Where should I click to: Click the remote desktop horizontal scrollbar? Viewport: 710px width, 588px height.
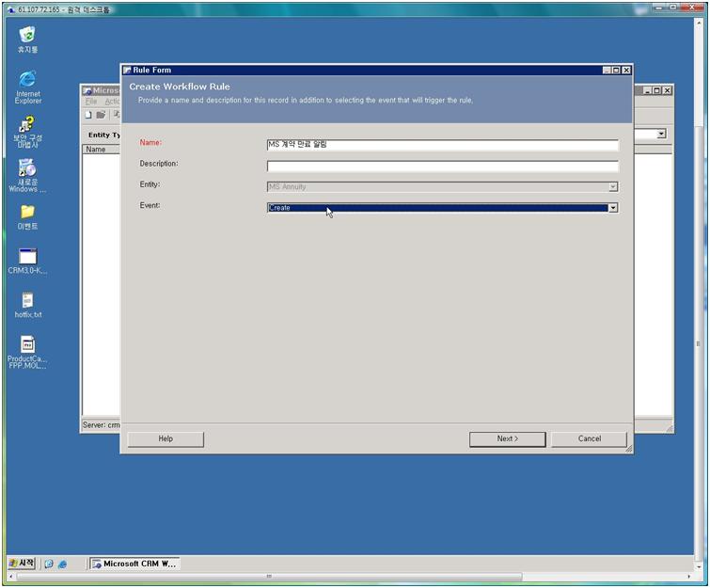(269, 576)
